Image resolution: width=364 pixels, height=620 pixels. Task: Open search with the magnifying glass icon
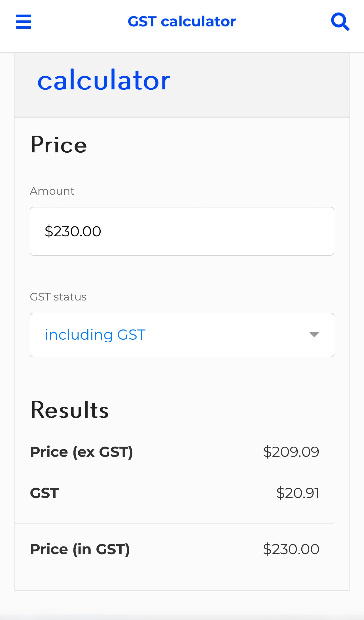340,22
